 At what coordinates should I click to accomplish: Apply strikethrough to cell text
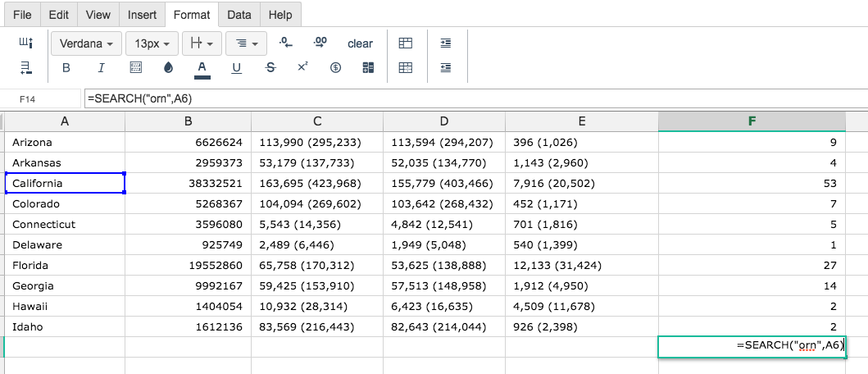(x=270, y=68)
